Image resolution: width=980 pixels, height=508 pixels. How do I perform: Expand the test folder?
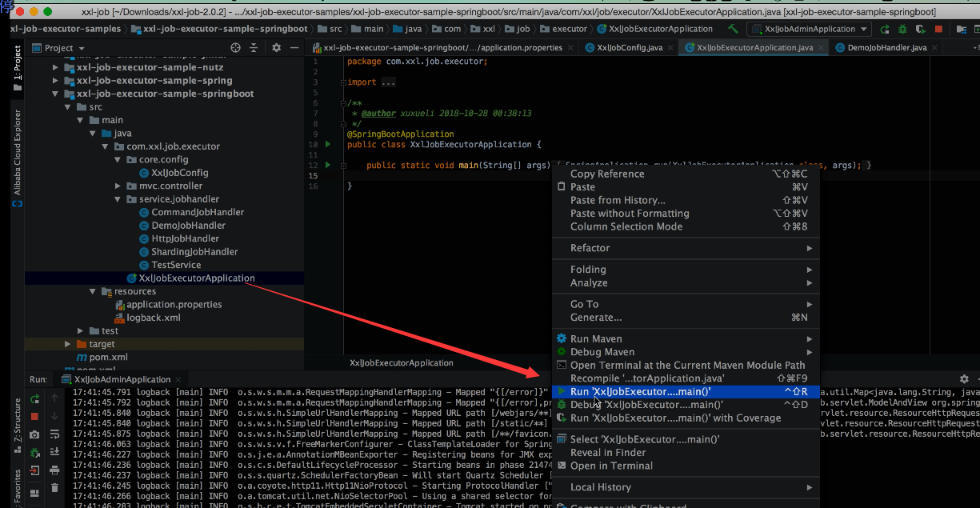(x=81, y=330)
